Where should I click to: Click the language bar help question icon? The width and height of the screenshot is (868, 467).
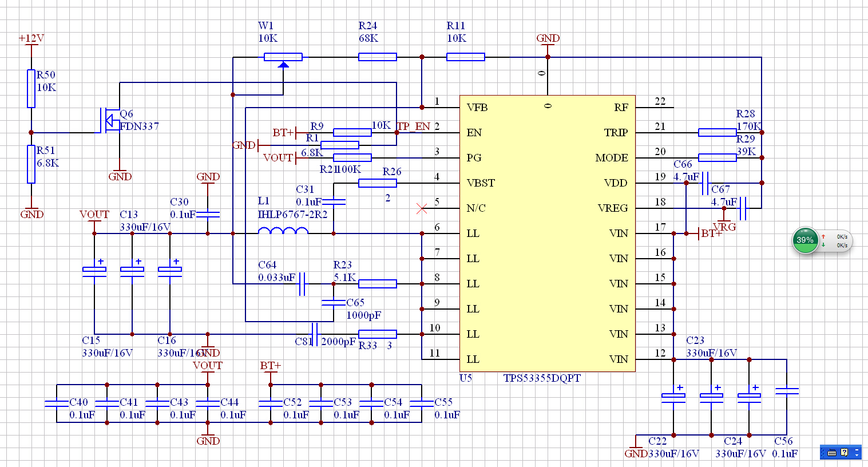[x=844, y=453]
